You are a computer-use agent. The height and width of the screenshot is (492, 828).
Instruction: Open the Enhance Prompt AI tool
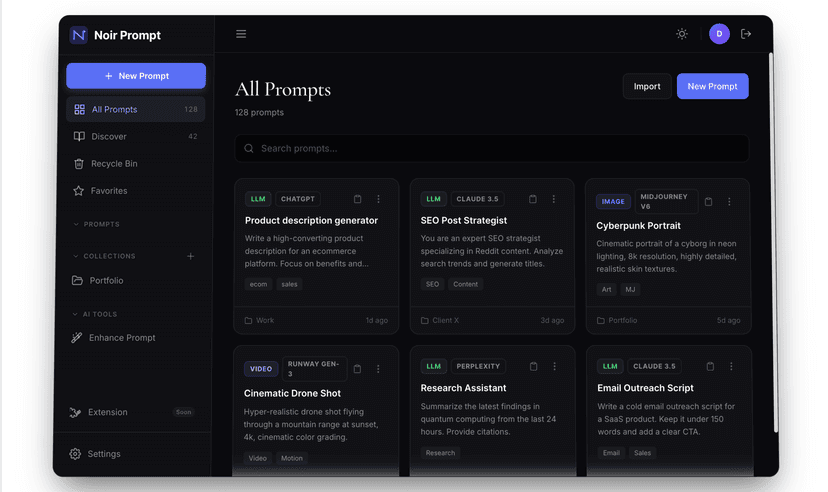tap(121, 338)
